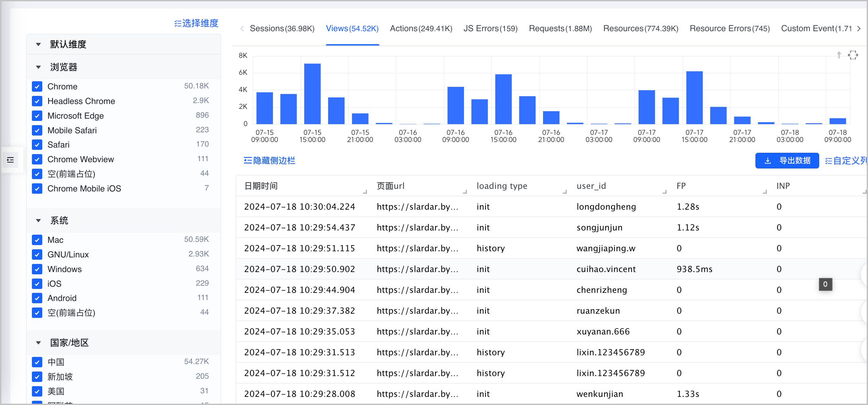Click the songjunjun row URL
The height and width of the screenshot is (405, 868).
click(417, 228)
